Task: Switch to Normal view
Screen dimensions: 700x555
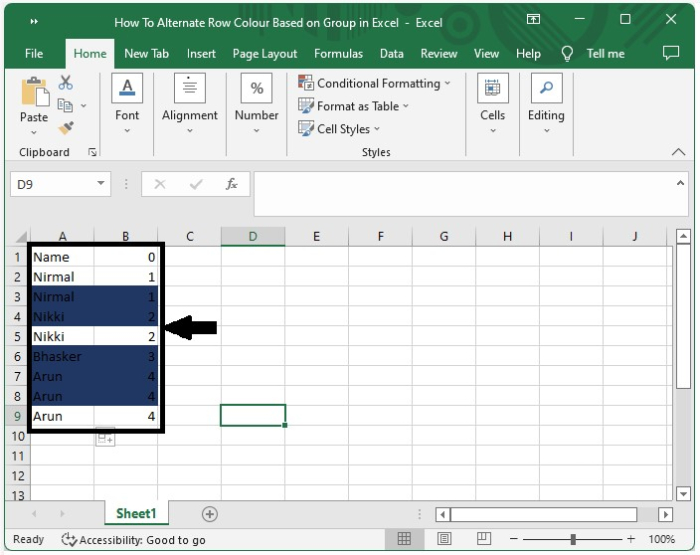Action: click(x=404, y=539)
